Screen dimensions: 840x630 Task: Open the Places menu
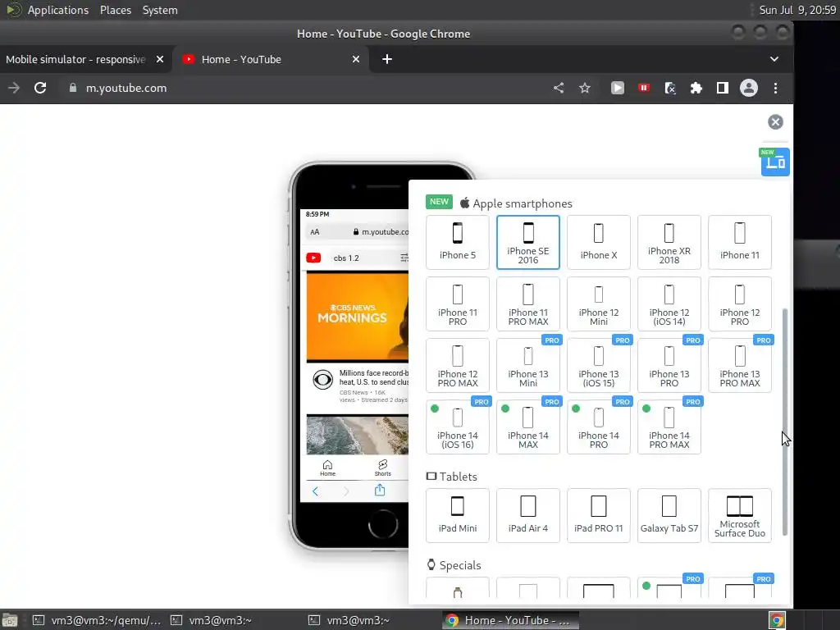tap(116, 10)
